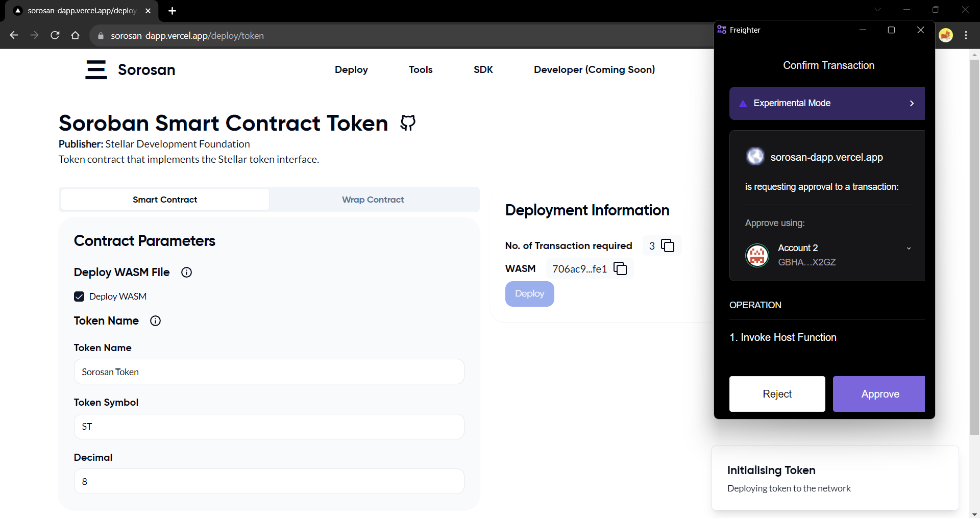Click the sorosan-dapp site favicon in Freighter
980x518 pixels.
pyautogui.click(x=755, y=156)
